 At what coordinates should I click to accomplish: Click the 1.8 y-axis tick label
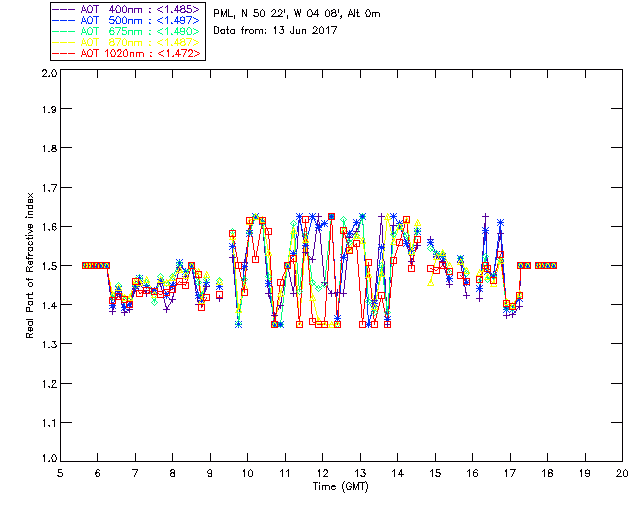(x=49, y=148)
